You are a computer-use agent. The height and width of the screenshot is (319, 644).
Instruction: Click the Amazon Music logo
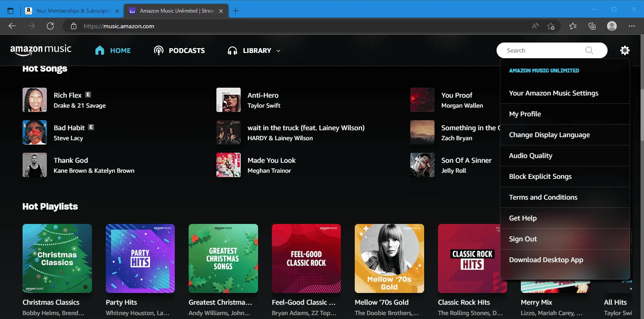tap(41, 50)
